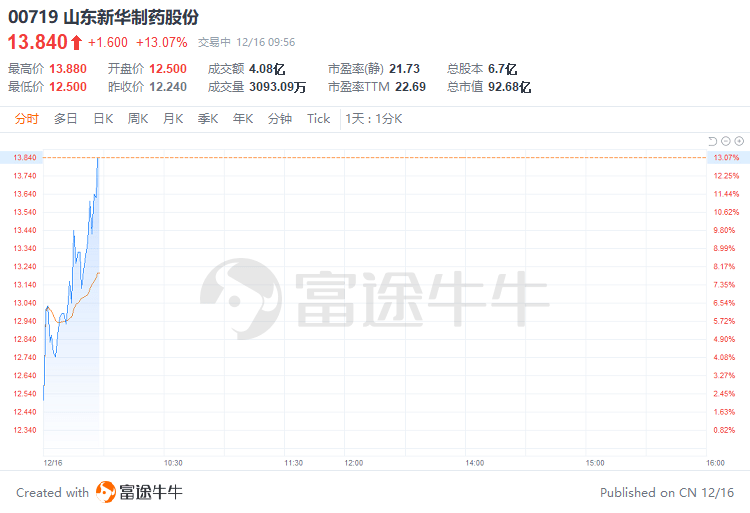Click the timestamp 12/16 09:56

click(x=265, y=43)
